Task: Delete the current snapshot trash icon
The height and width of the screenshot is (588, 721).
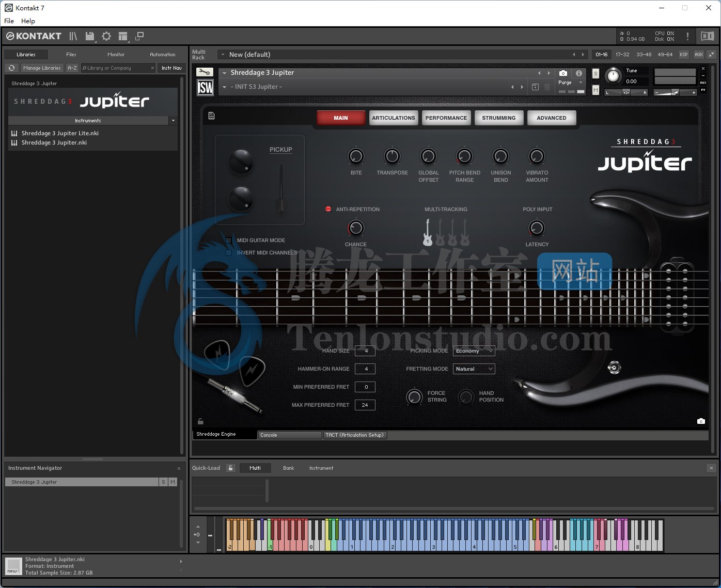Action: [x=547, y=87]
